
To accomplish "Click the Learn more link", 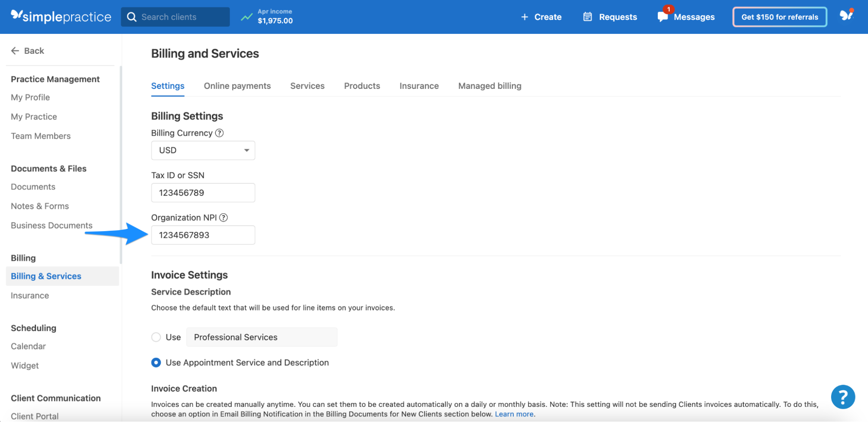I will click(x=514, y=414).
